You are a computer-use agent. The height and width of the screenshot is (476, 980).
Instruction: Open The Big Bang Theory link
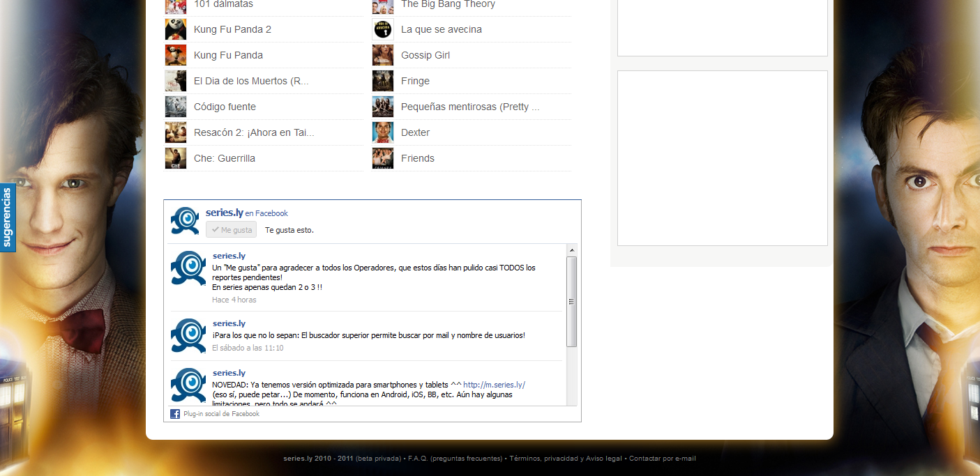[x=448, y=4]
